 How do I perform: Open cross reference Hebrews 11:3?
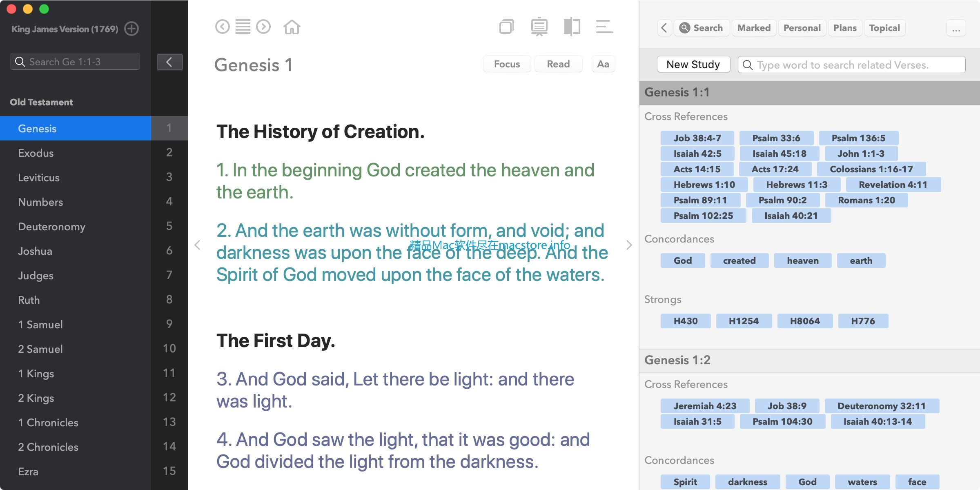(x=797, y=185)
